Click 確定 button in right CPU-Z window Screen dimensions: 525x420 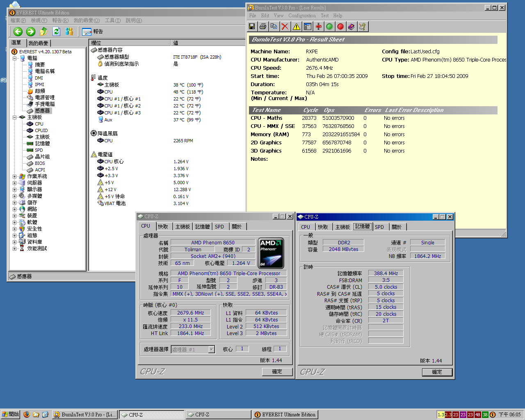[x=437, y=372]
